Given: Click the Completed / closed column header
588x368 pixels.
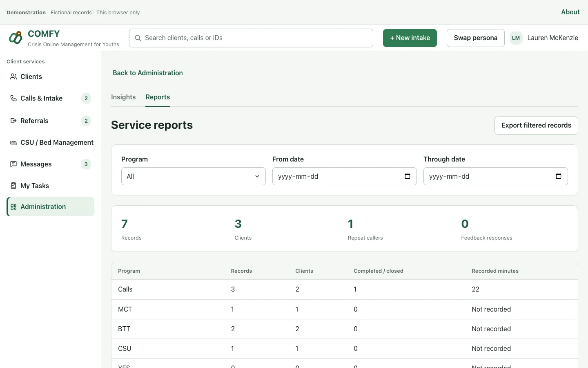Looking at the screenshot, I should 379,271.
